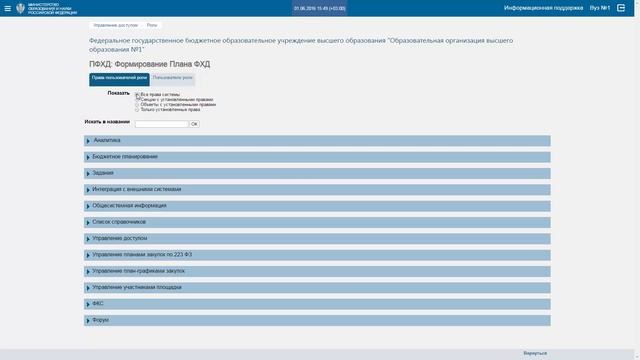The width and height of the screenshot is (640, 360).
Task: Select Секции с установленными правами option
Action: (x=137, y=100)
